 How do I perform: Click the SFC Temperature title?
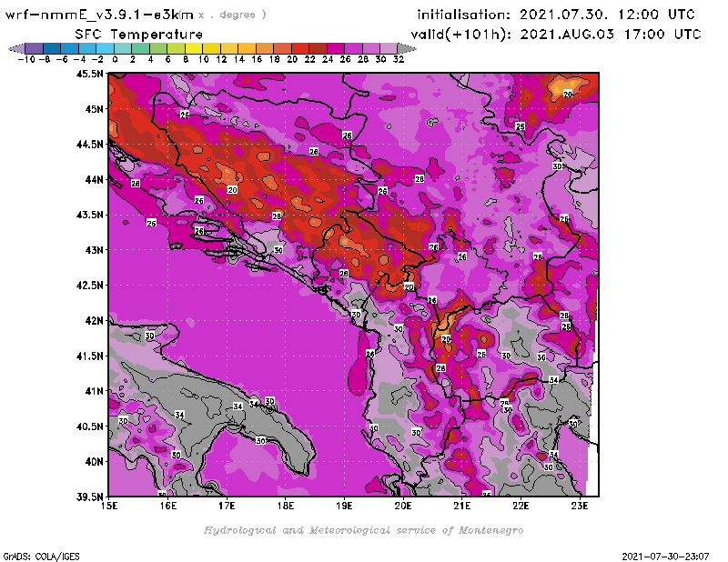pos(139,35)
